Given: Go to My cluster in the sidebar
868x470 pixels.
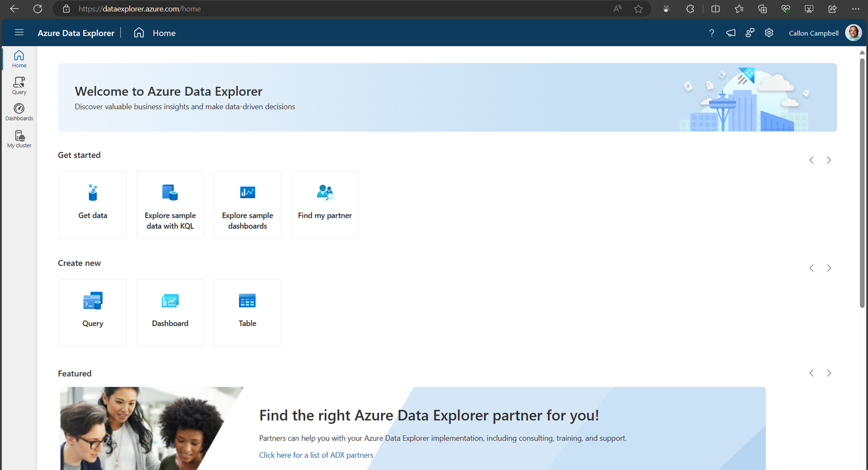Looking at the screenshot, I should coord(19,139).
